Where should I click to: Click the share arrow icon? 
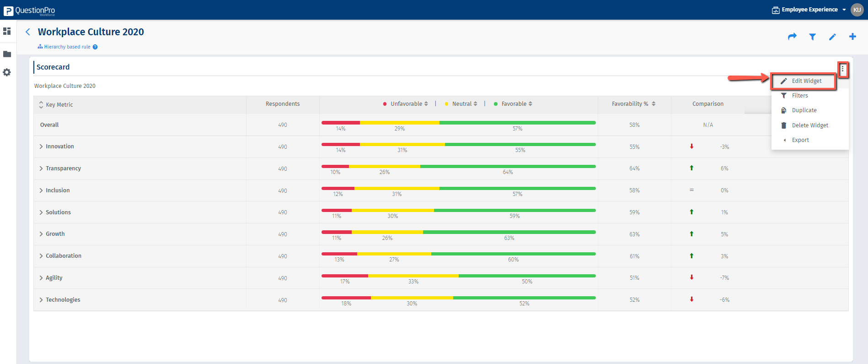(792, 37)
